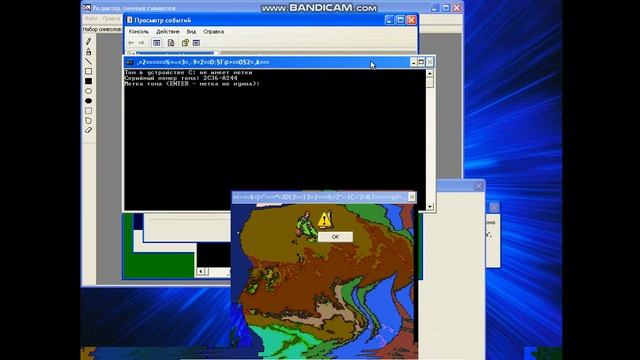Screen dimensions: 640x360
Task: Click the clipboard-style icon in Event Viewer toolbar
Action: click(x=185, y=43)
